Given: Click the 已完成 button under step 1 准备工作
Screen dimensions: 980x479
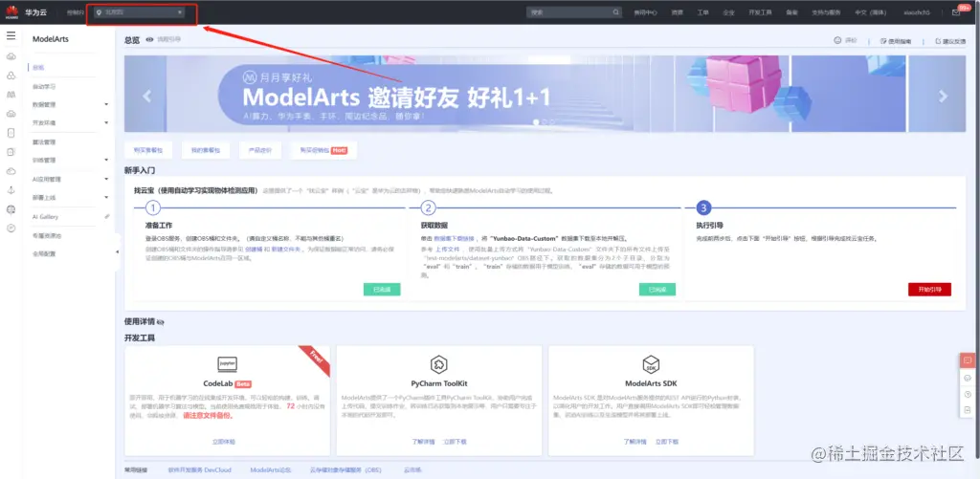Looking at the screenshot, I should [x=382, y=289].
